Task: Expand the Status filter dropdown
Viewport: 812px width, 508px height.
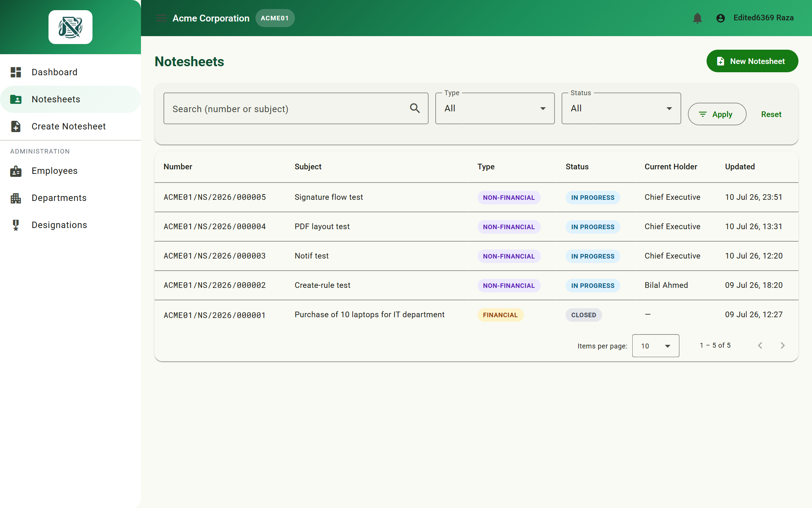Action: (x=621, y=108)
